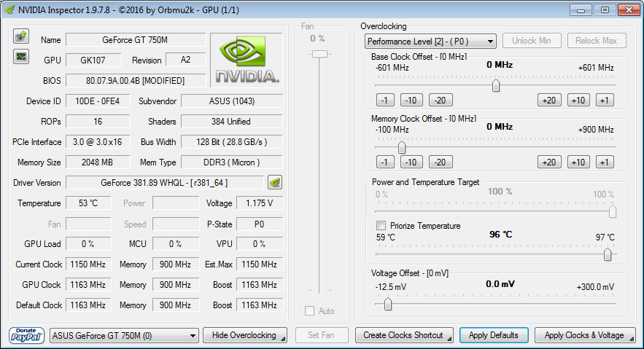The width and height of the screenshot is (644, 349).
Task: Click the Base Clock Offset slider handle
Action: point(496,85)
